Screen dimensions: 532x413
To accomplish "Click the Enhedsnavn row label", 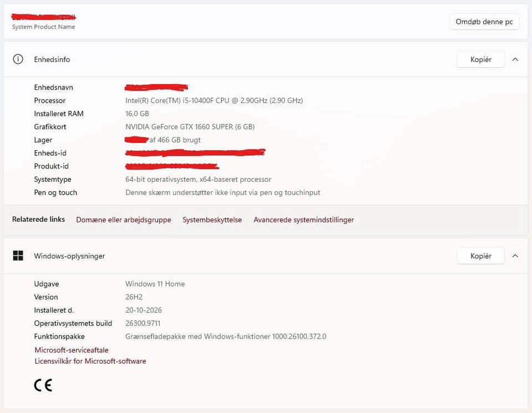I will point(53,87).
